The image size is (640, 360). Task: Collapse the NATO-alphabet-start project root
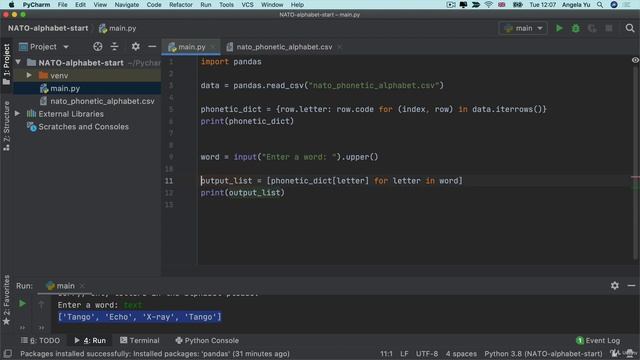point(18,62)
